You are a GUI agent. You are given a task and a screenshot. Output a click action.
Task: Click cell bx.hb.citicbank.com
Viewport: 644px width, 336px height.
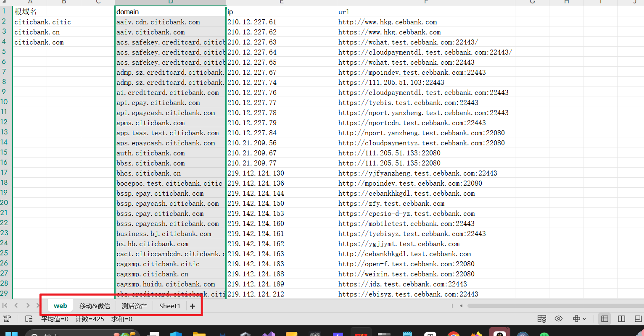171,244
